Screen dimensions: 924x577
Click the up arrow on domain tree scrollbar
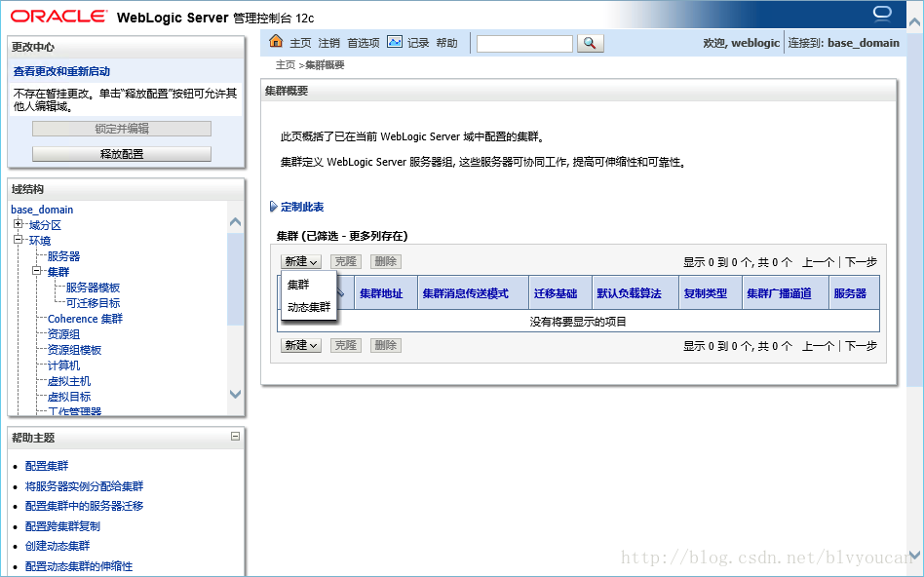click(235, 221)
